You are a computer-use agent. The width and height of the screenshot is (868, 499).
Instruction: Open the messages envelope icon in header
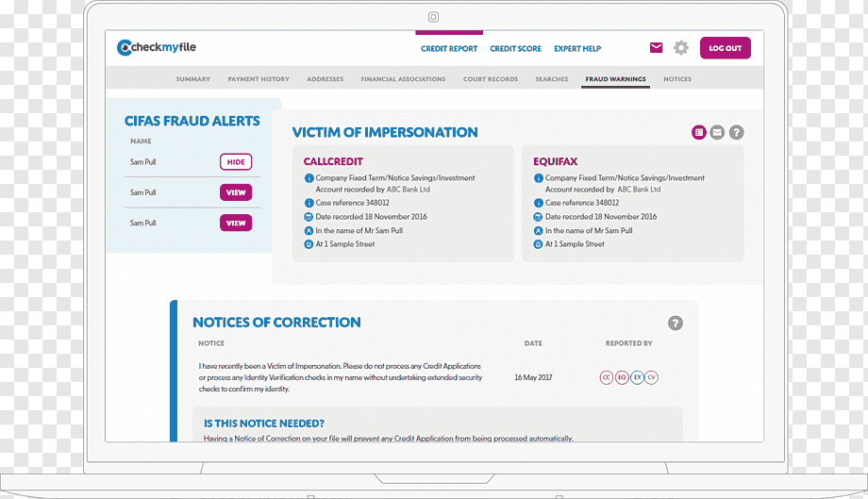[656, 47]
